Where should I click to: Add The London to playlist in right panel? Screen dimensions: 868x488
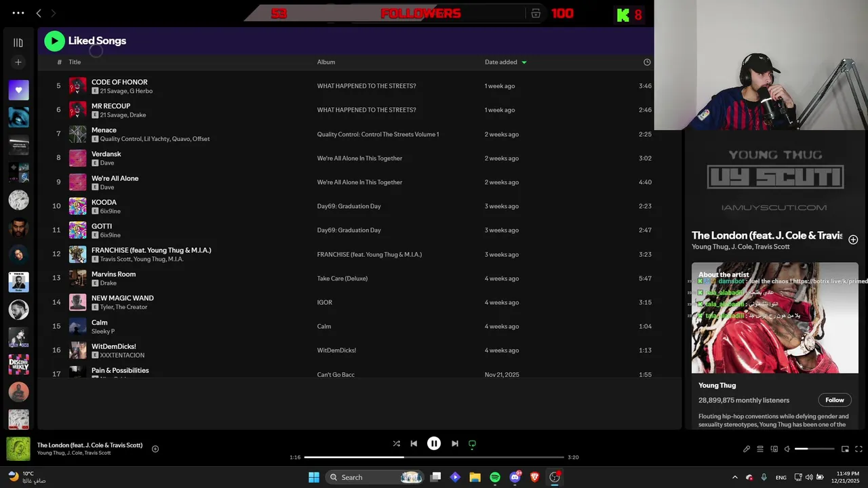point(853,240)
